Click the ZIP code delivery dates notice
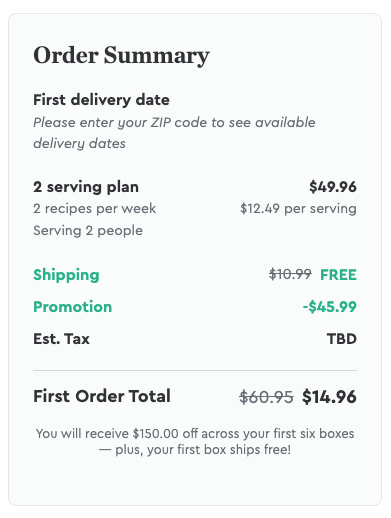The image size is (391, 518). (x=174, y=133)
